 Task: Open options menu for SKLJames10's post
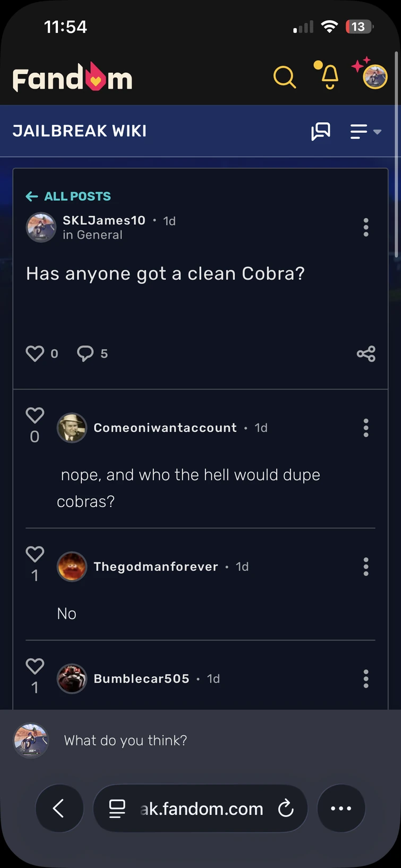tap(366, 227)
